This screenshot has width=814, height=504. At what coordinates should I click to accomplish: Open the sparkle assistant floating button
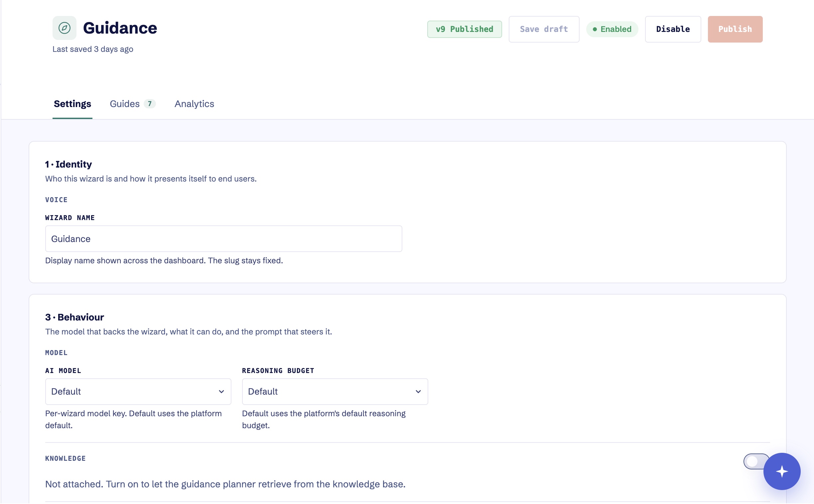coord(782,471)
